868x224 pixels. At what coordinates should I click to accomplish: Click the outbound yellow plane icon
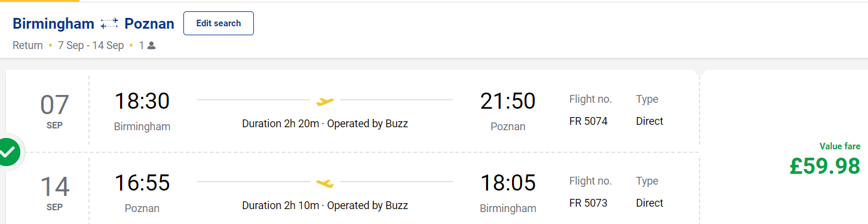325,100
